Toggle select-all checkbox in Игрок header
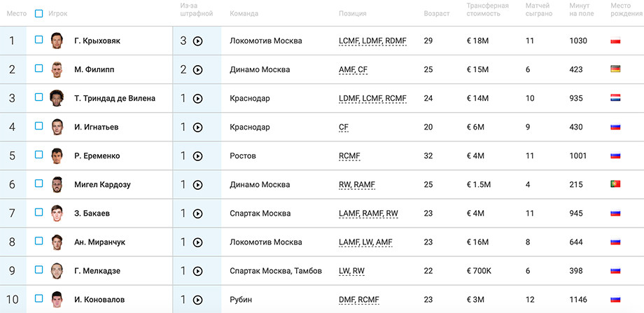This screenshot has width=644, height=313. (38, 13)
